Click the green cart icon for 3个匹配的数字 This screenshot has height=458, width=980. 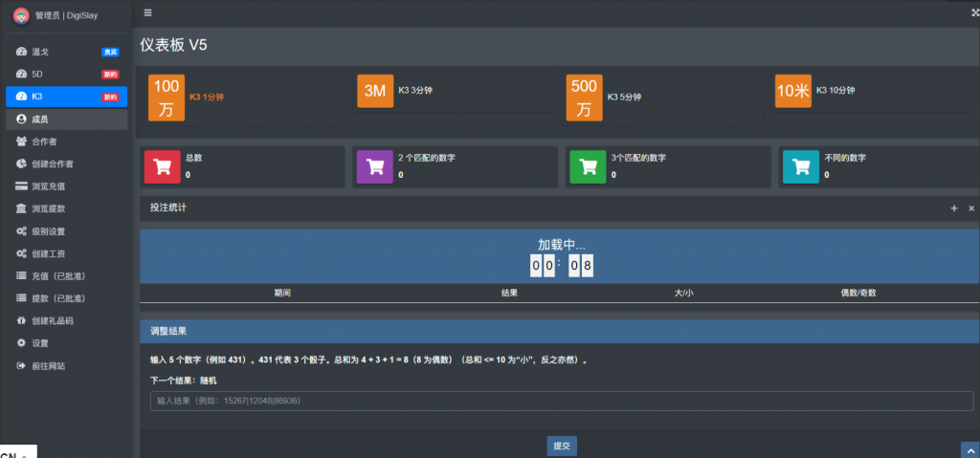tap(588, 166)
